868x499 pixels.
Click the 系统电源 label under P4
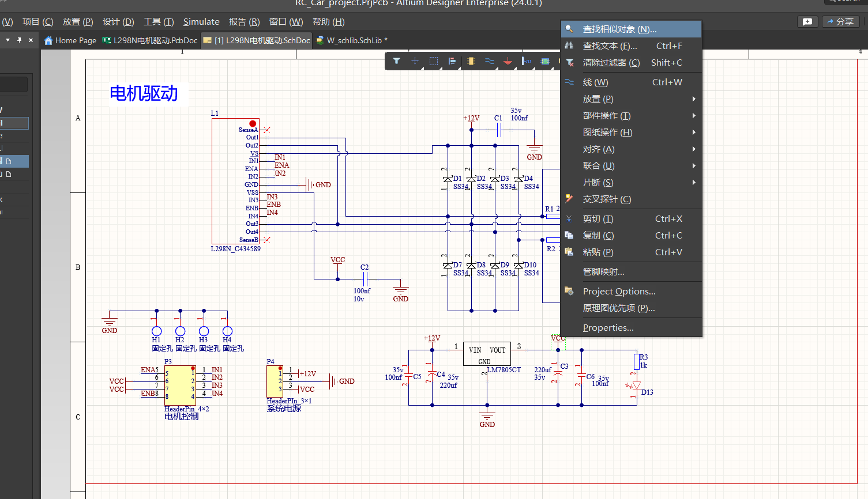[x=284, y=409]
